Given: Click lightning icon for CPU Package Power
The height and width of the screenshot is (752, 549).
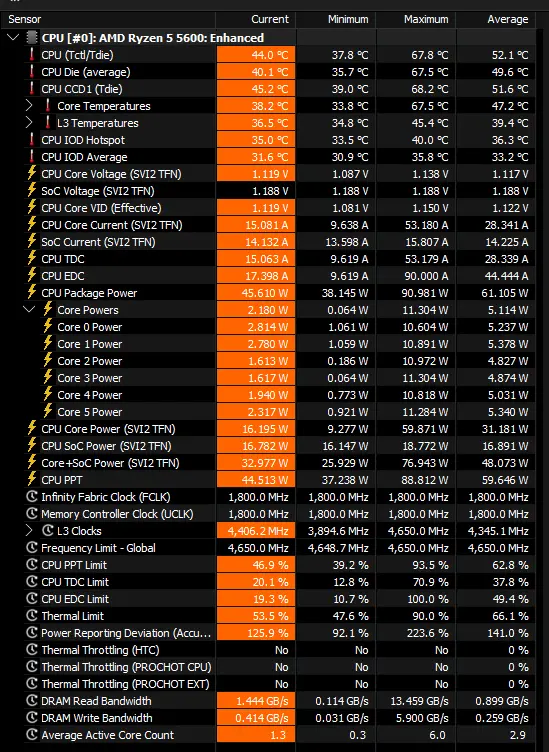Looking at the screenshot, I should point(32,293).
